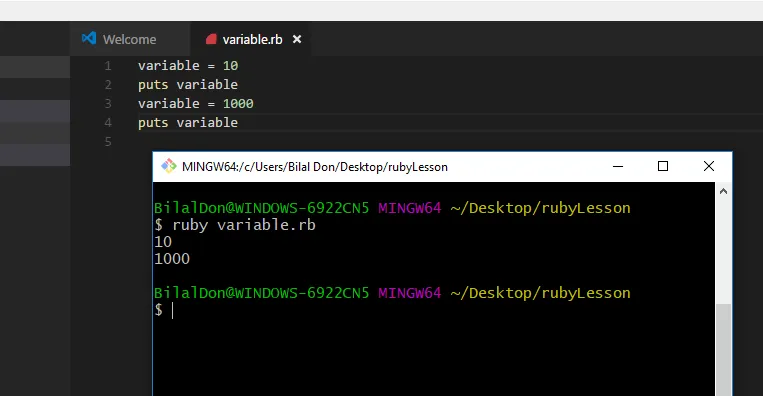Click line number 4 in the editor gutter
Screen dimensions: 763x396
point(108,123)
